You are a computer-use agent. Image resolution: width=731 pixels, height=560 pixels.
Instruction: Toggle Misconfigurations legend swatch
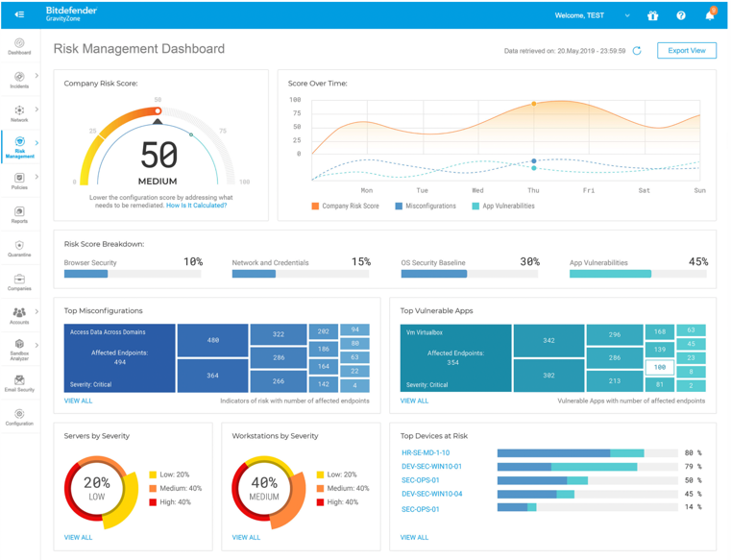pyautogui.click(x=399, y=206)
